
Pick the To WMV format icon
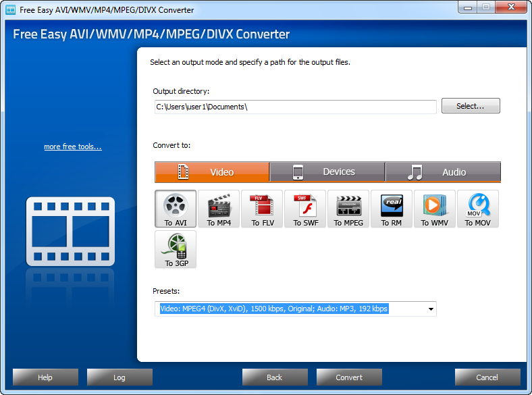pos(435,209)
